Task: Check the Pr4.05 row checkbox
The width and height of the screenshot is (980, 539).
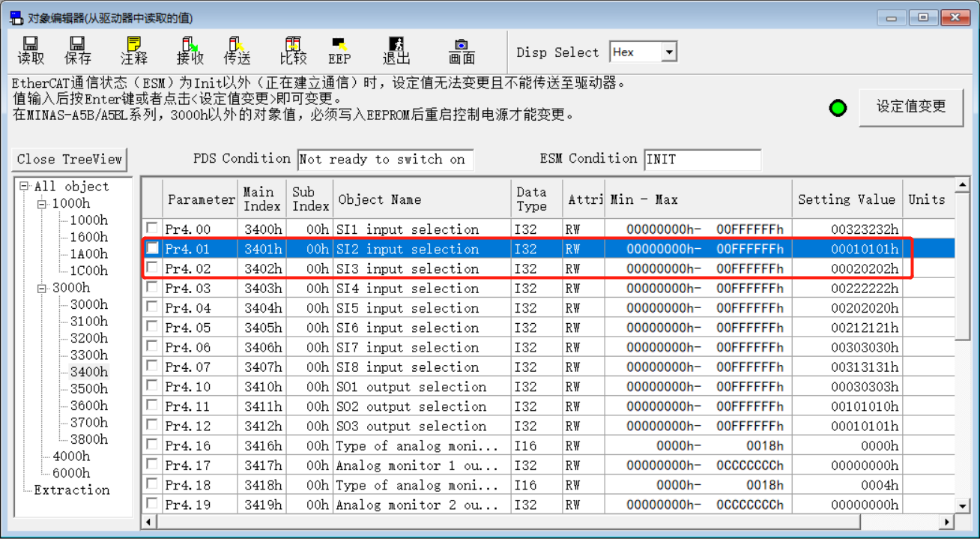Action: click(152, 326)
